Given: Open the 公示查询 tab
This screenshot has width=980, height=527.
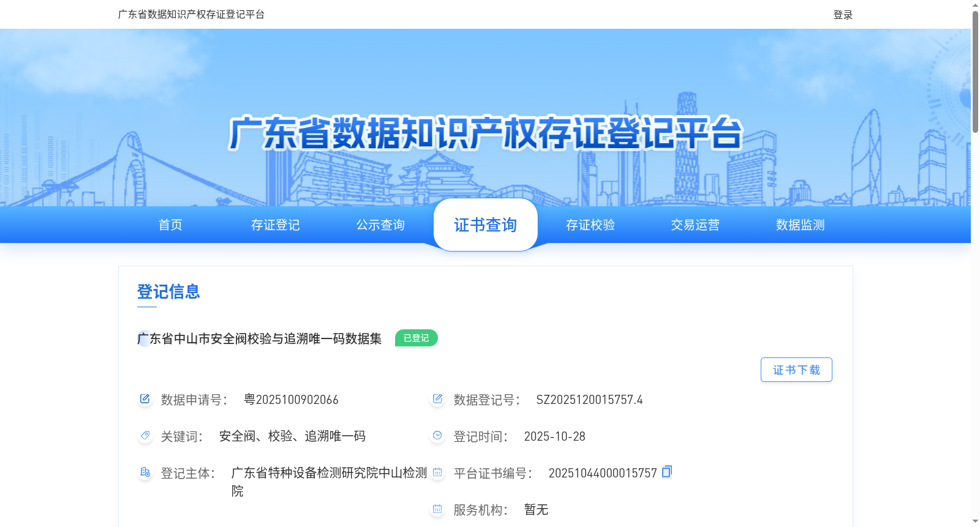Looking at the screenshot, I should point(380,225).
